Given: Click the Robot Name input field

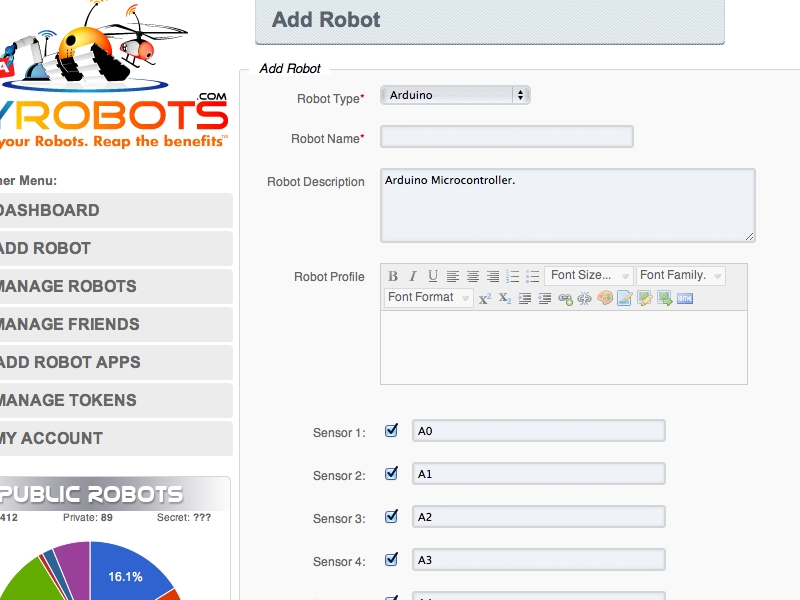Looking at the screenshot, I should [507, 137].
